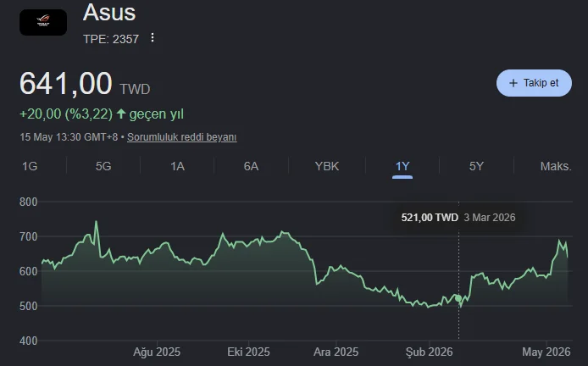Click the 3 Mar 2026 tooltip date

coord(490,218)
